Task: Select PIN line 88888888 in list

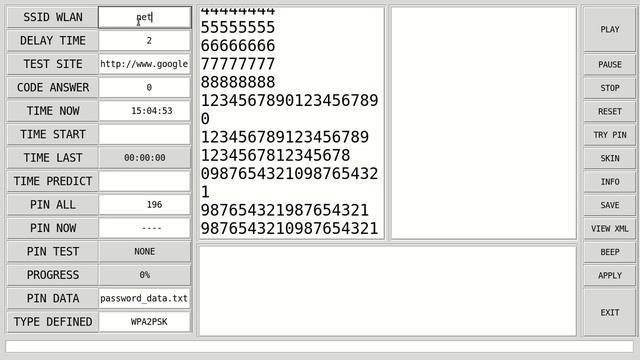Action: point(238,82)
